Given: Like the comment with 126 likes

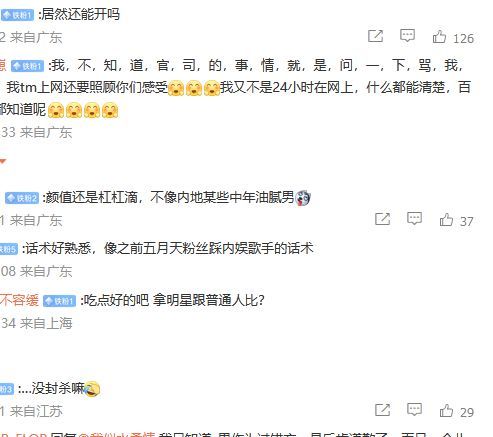Looking at the screenshot, I should pos(439,36).
